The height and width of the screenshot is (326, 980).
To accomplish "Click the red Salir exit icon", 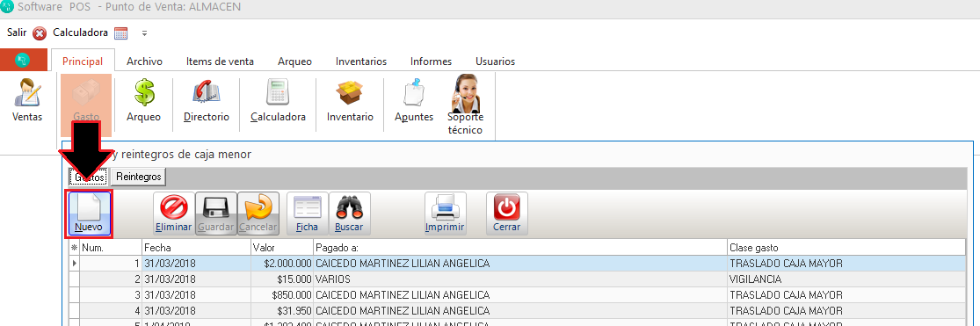I will point(40,33).
